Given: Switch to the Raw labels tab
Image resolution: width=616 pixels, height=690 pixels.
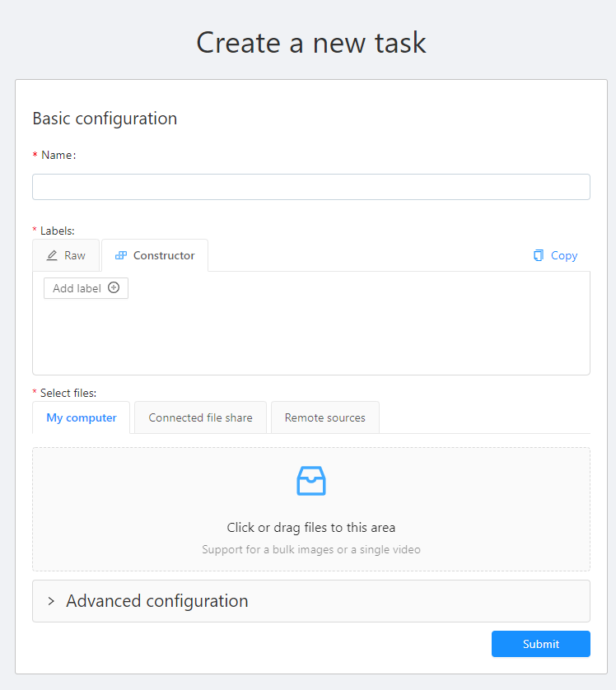Looking at the screenshot, I should [66, 255].
